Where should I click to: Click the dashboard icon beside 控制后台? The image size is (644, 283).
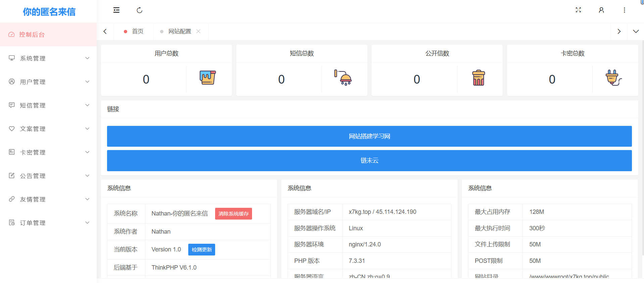tap(12, 35)
